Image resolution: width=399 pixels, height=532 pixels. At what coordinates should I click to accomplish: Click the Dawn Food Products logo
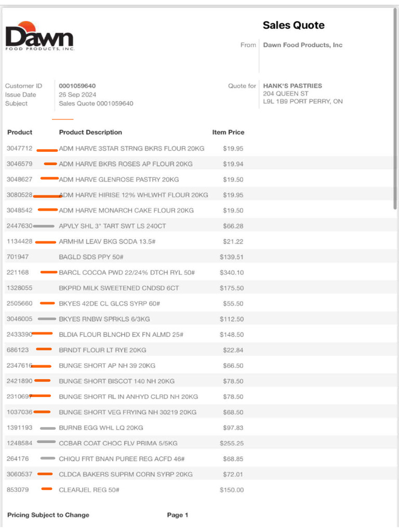[x=39, y=36]
